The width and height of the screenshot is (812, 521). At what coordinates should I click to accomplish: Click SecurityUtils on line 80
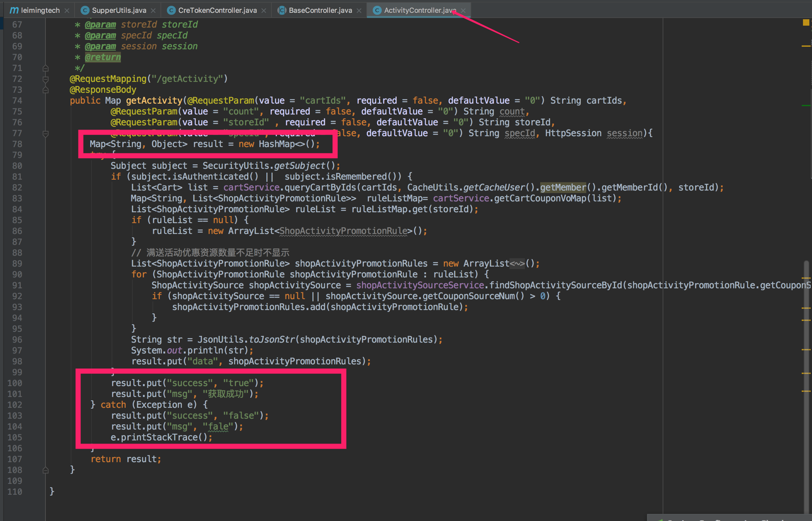(x=235, y=166)
